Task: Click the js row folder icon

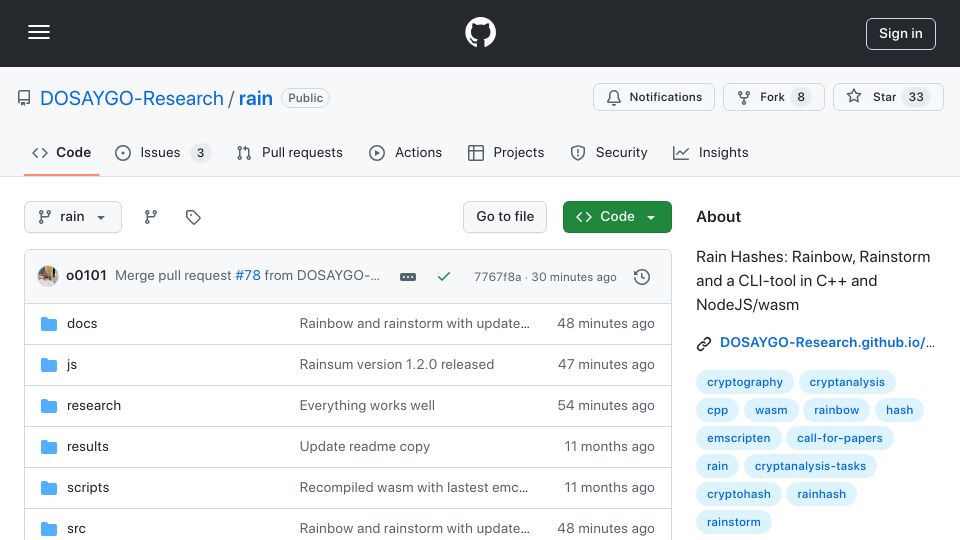Action: [x=49, y=364]
